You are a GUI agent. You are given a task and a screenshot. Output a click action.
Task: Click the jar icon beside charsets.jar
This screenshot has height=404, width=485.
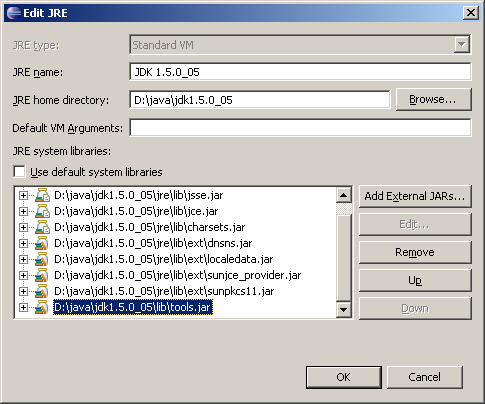point(42,227)
